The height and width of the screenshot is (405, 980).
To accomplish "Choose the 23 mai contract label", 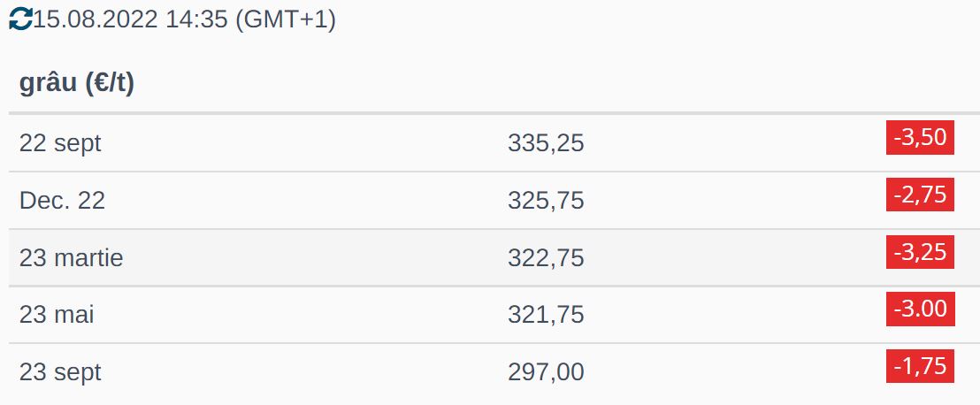I will tap(57, 315).
